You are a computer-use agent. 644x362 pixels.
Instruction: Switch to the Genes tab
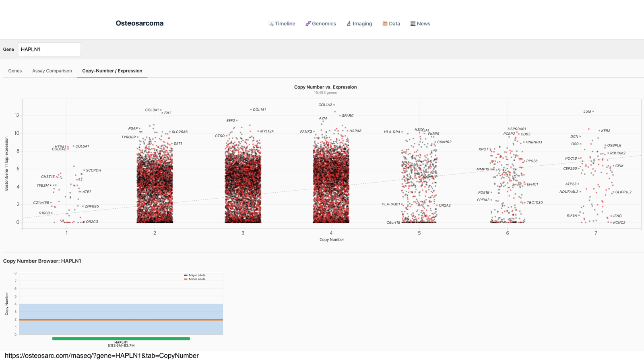click(15, 71)
